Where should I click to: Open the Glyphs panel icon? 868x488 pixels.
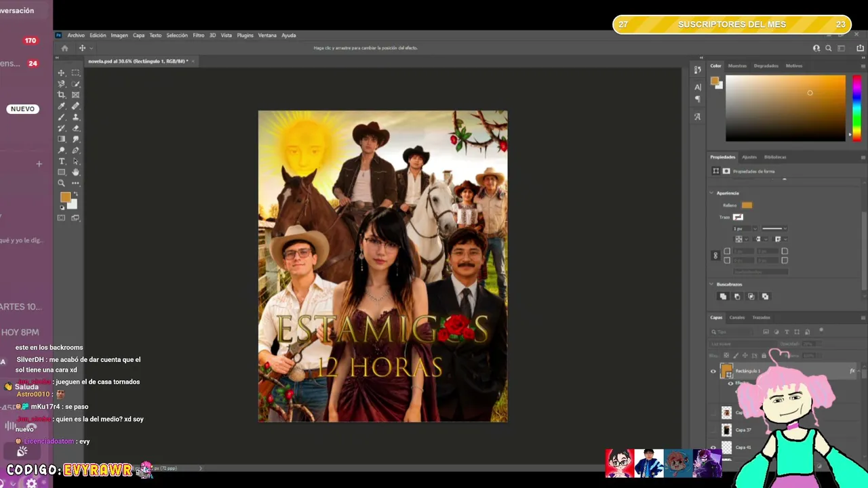point(698,117)
